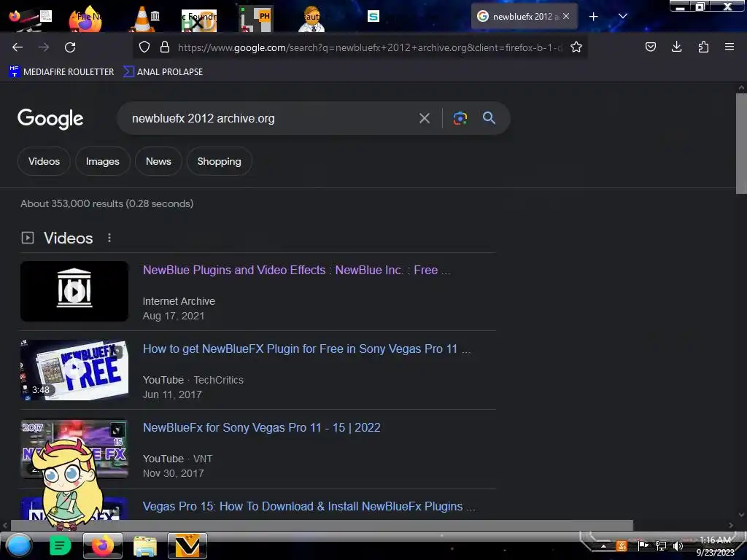Click the padlock site security icon
The width and height of the screenshot is (747, 560).
tap(165, 47)
